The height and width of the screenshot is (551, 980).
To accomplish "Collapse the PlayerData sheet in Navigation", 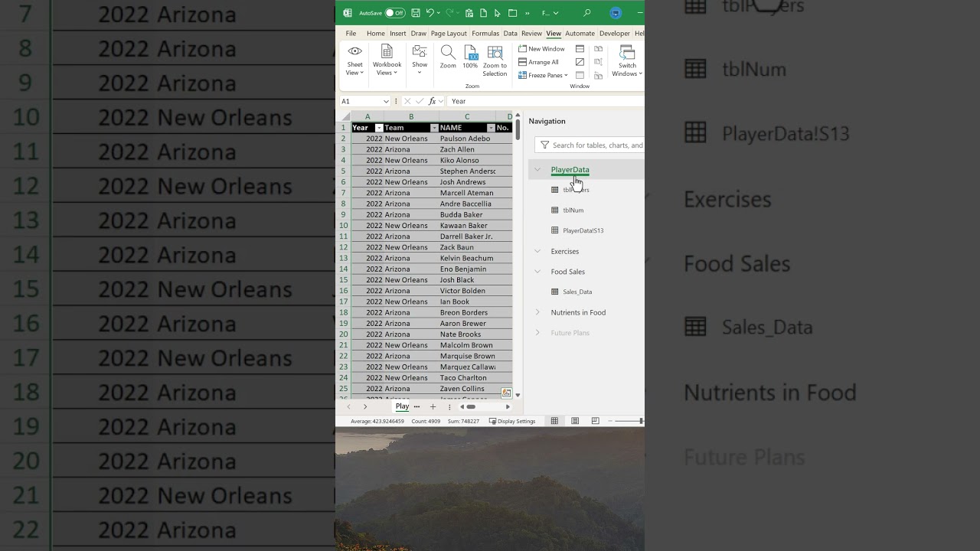I will [x=537, y=170].
